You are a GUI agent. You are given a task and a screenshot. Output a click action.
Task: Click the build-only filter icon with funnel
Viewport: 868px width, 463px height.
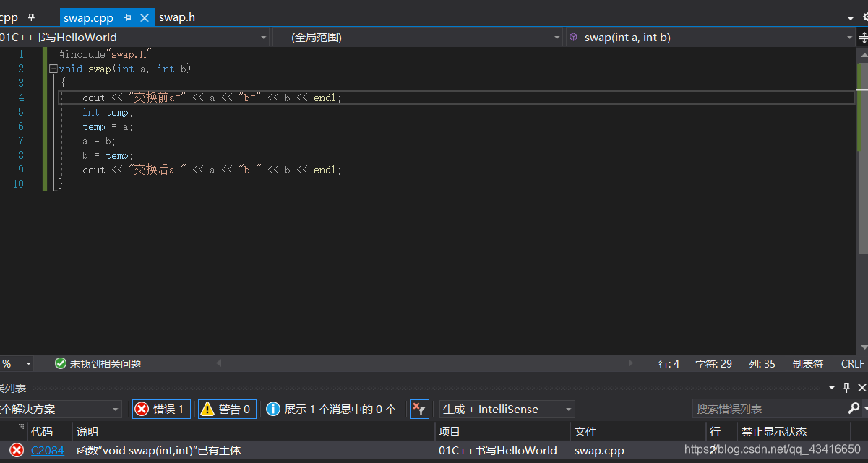[419, 409]
